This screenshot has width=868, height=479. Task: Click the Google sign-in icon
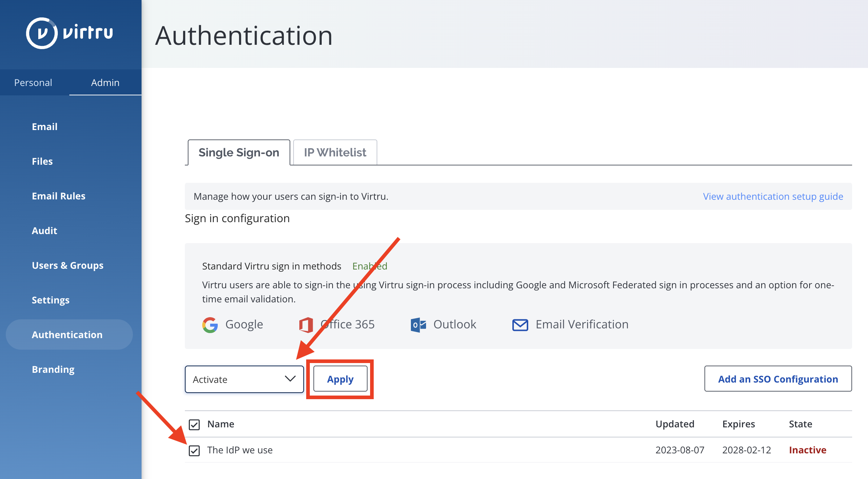[210, 325]
